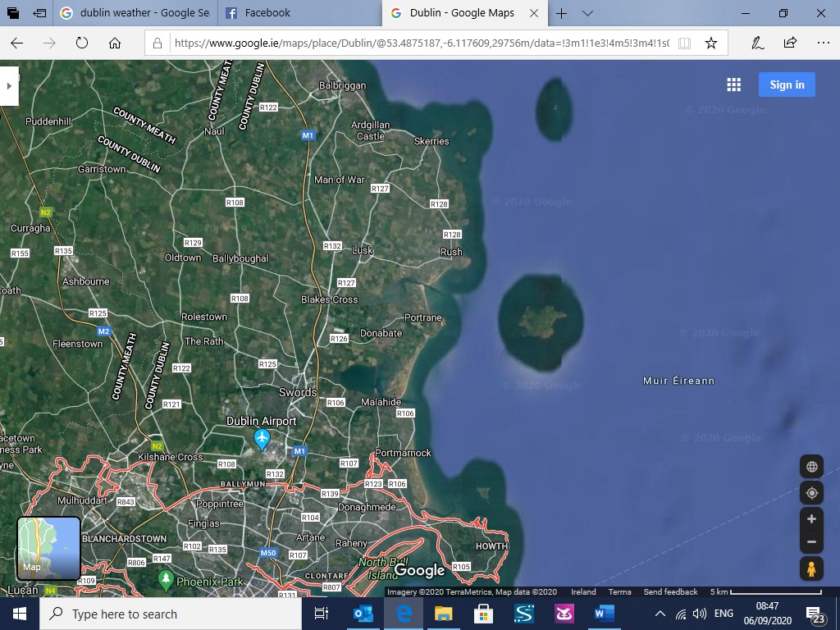The image size is (840, 630).
Task: Open Microsoft Store from taskbar
Action: point(484,614)
